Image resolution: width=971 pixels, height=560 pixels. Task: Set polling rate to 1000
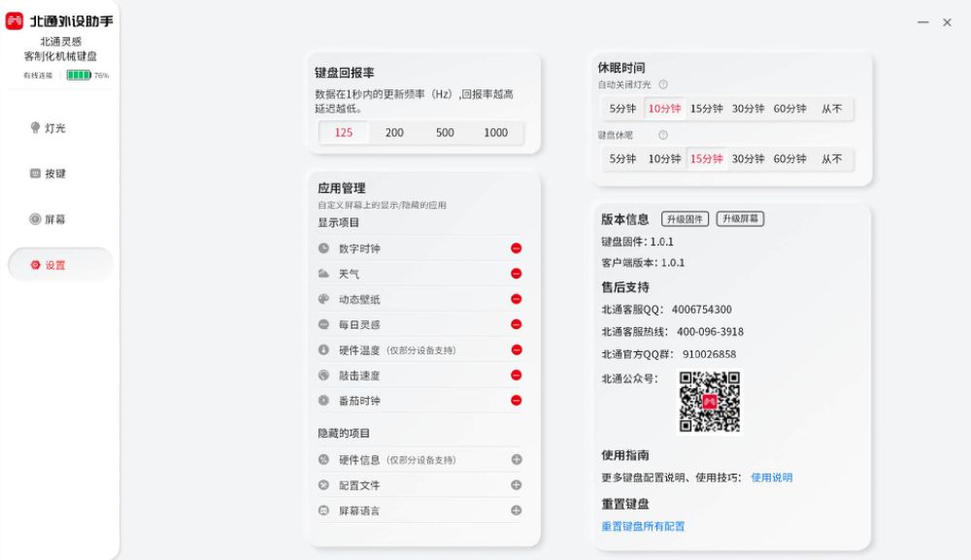tap(495, 132)
